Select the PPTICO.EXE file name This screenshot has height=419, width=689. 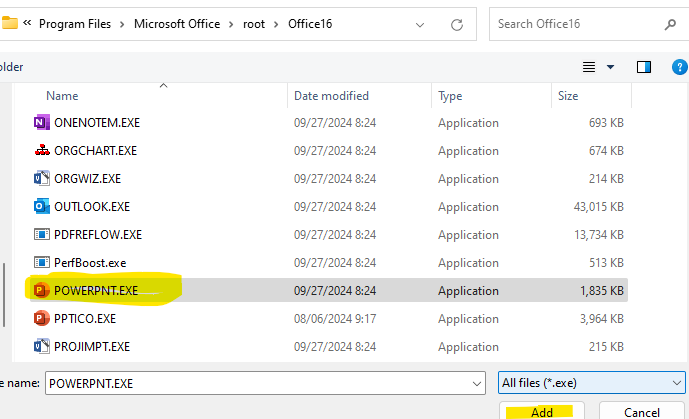[x=85, y=318]
